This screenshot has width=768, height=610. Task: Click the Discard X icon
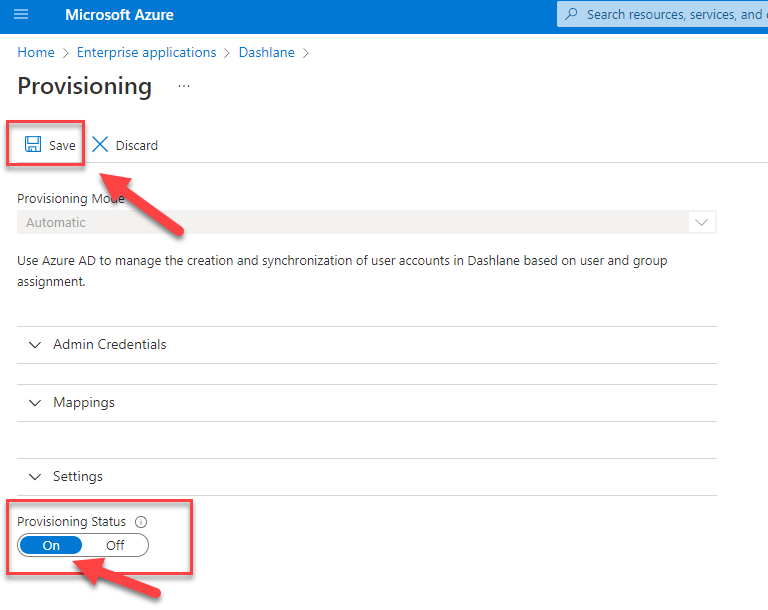[100, 144]
